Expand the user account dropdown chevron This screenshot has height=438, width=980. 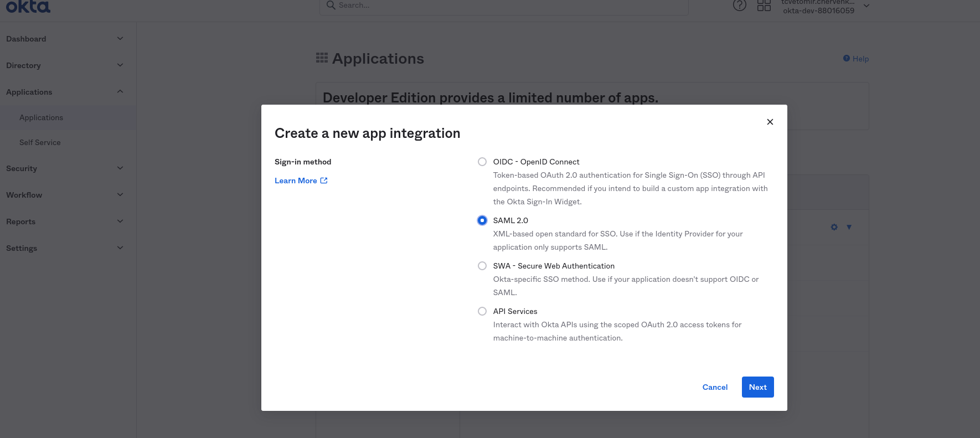[x=866, y=6]
